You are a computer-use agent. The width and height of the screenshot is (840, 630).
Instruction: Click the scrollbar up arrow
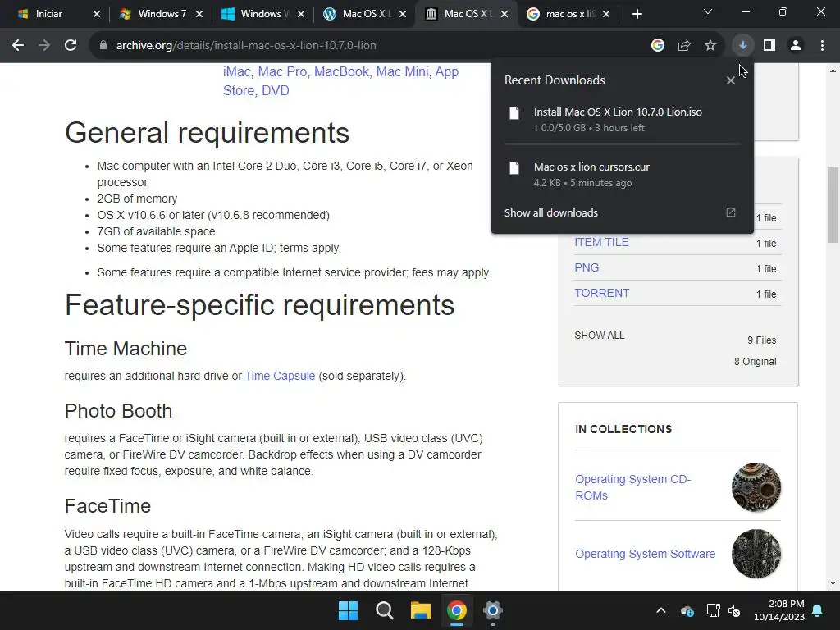pyautogui.click(x=833, y=71)
